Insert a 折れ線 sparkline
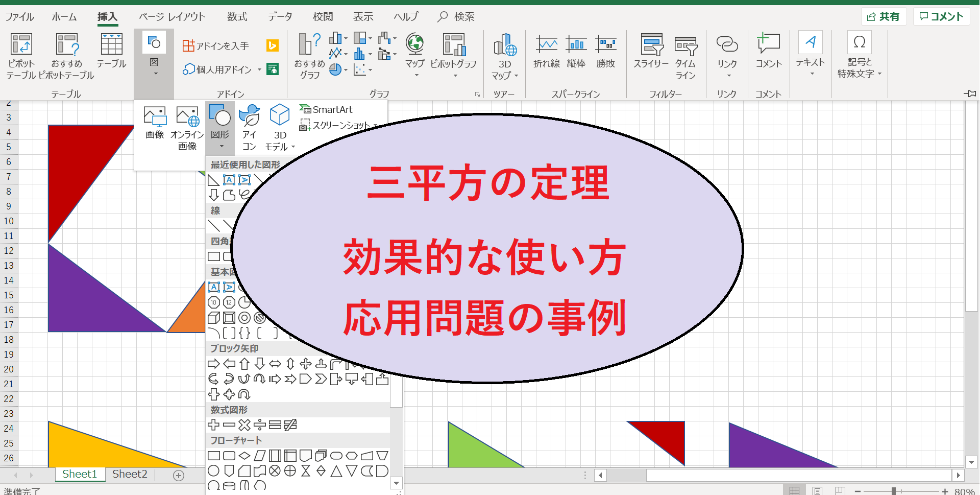 pos(546,45)
